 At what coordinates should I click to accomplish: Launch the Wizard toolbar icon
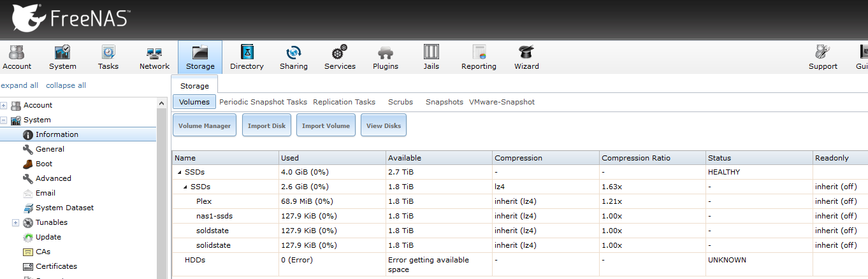point(526,57)
